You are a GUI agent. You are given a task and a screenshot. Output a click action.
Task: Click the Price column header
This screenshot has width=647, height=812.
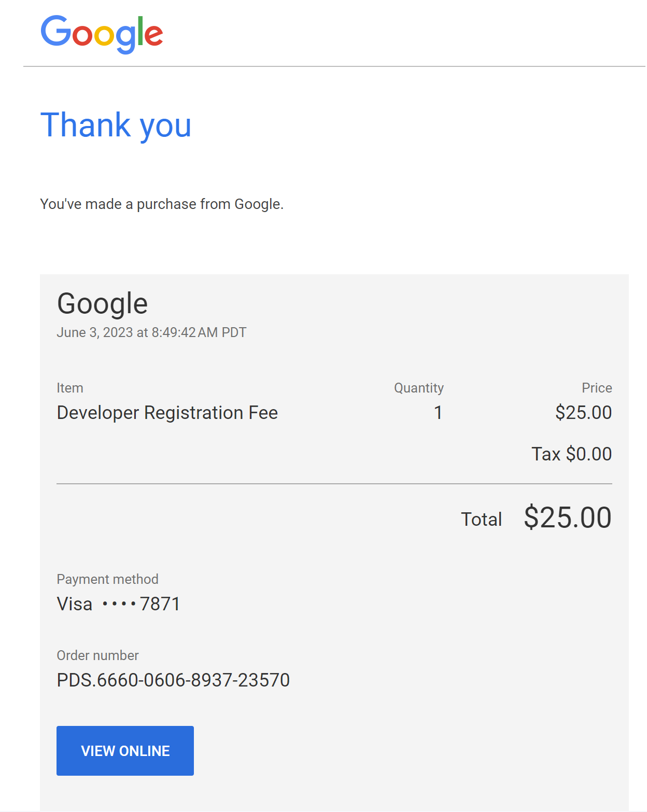tap(597, 388)
